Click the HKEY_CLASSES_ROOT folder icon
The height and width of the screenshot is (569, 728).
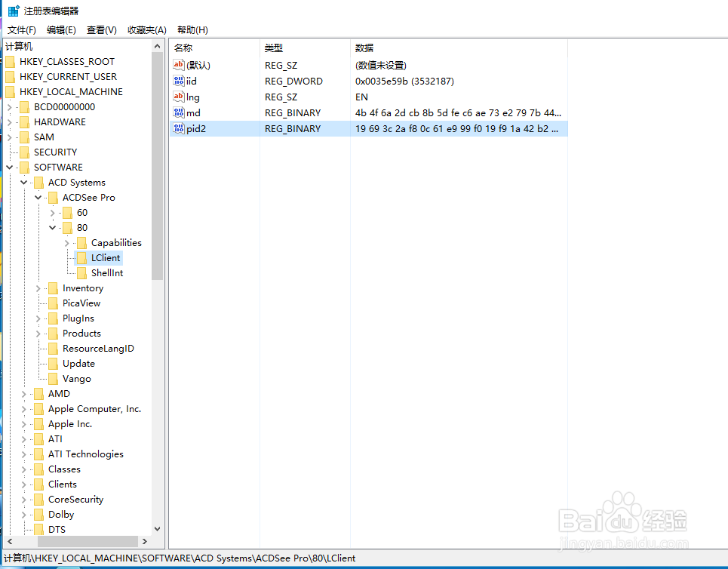11,62
